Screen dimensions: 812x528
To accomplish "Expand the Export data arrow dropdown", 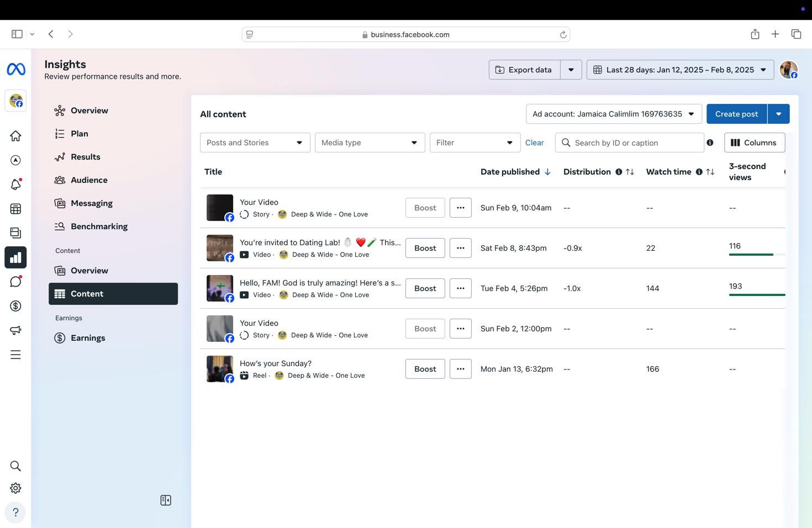I will click(571, 70).
